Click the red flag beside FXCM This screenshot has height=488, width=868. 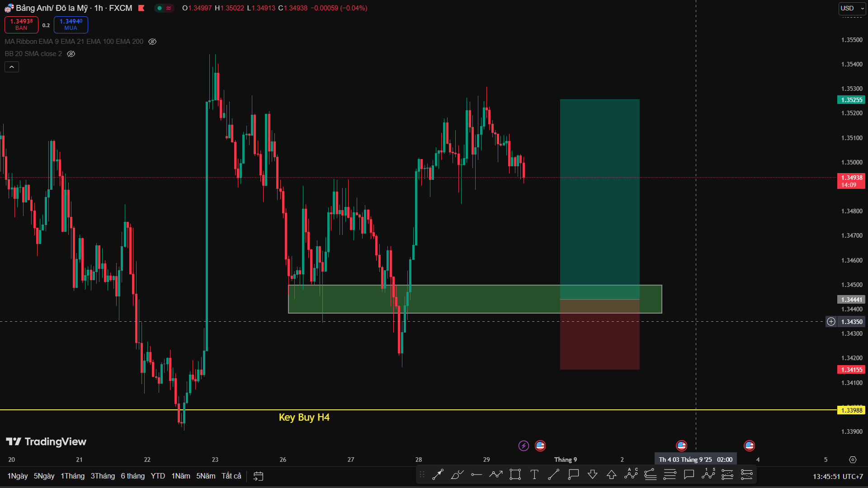pyautogui.click(x=142, y=8)
